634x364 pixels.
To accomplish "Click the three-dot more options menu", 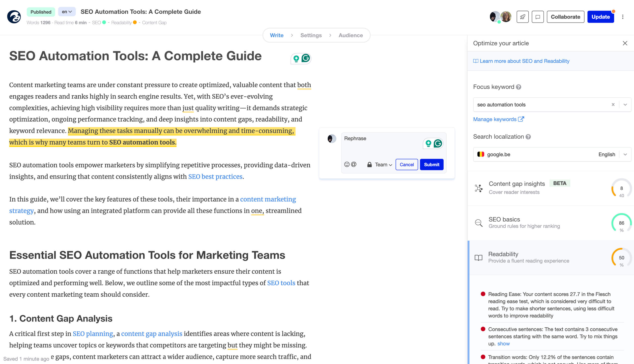I will pyautogui.click(x=623, y=17).
